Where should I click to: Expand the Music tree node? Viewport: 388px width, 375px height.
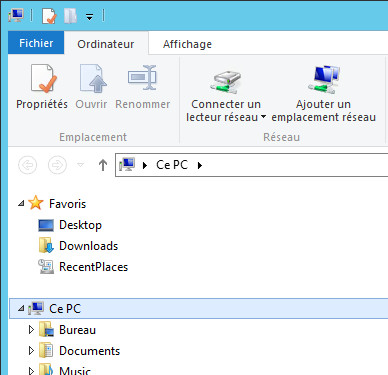coord(31,371)
